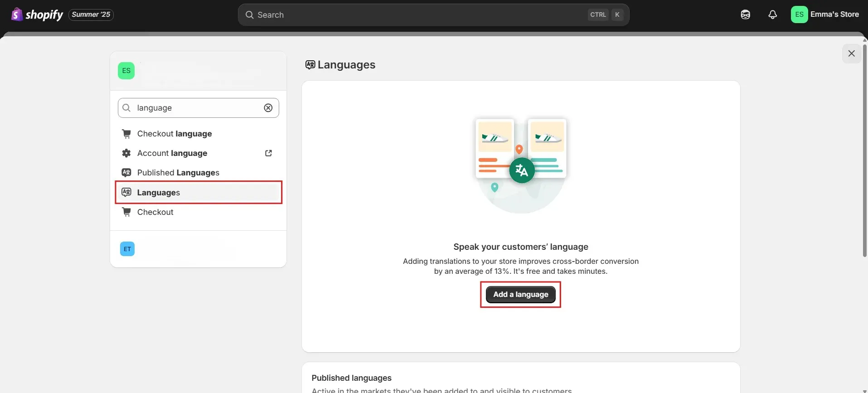Open Account language setting
The height and width of the screenshot is (393, 868).
coord(199,153)
